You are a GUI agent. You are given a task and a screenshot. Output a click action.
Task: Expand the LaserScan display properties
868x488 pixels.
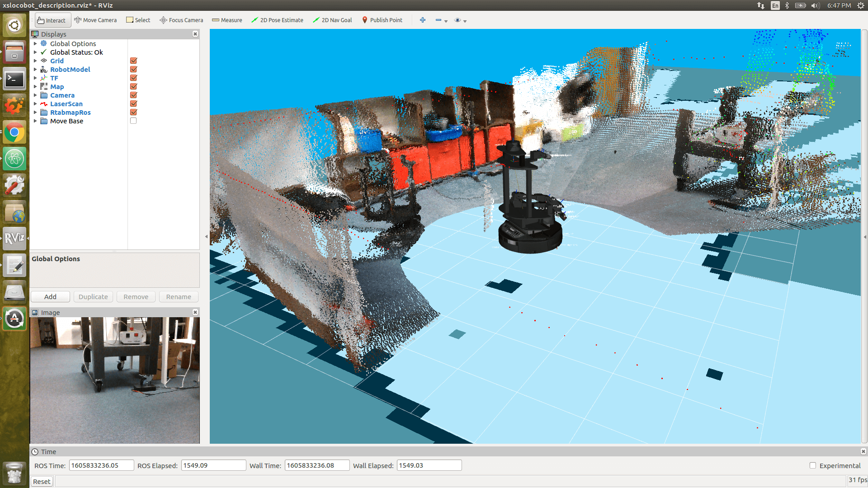(35, 103)
